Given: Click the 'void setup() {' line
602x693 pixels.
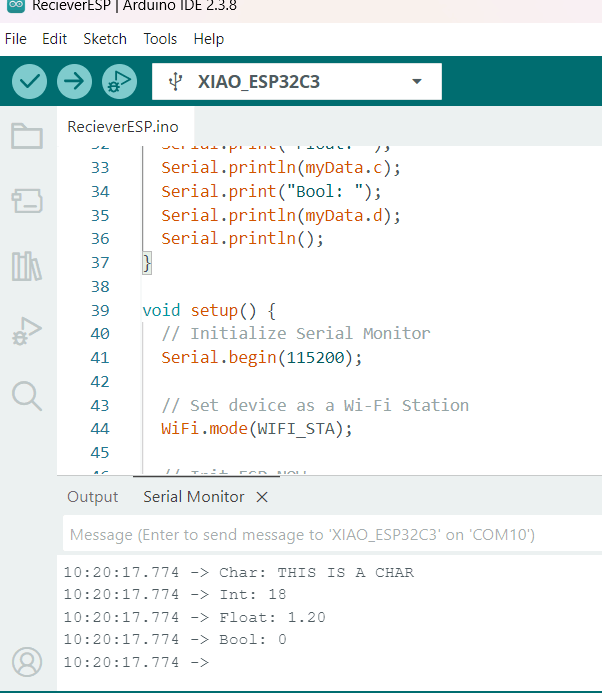Looking at the screenshot, I should tap(209, 311).
